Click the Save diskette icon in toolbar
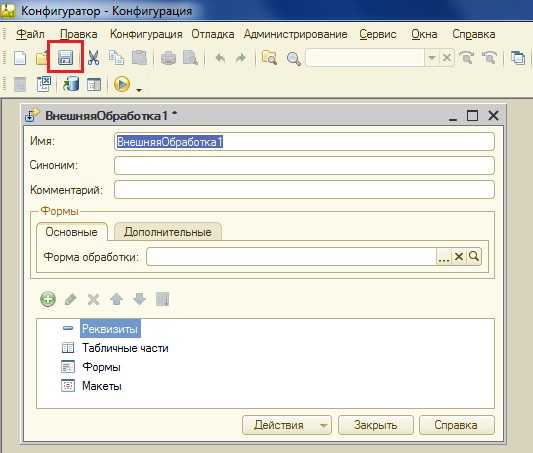 point(66,58)
